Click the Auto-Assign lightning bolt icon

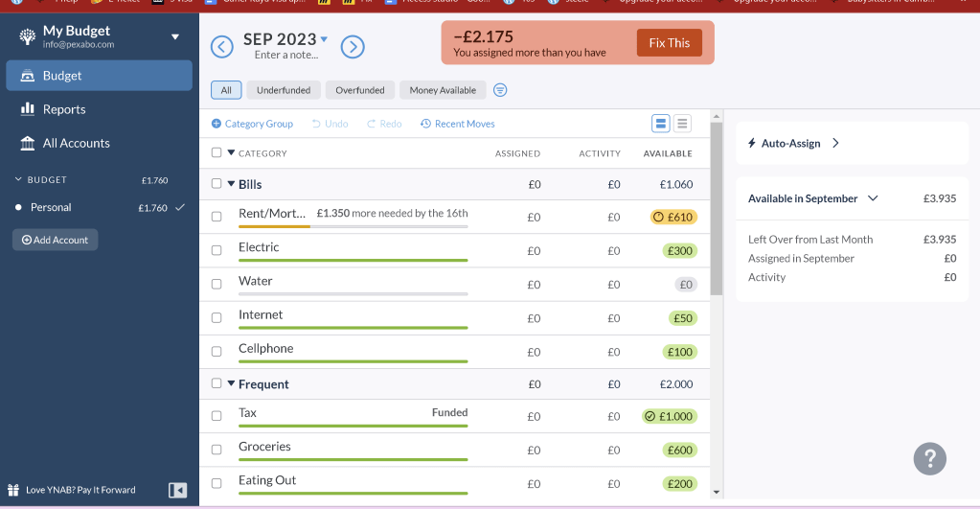[x=752, y=143]
